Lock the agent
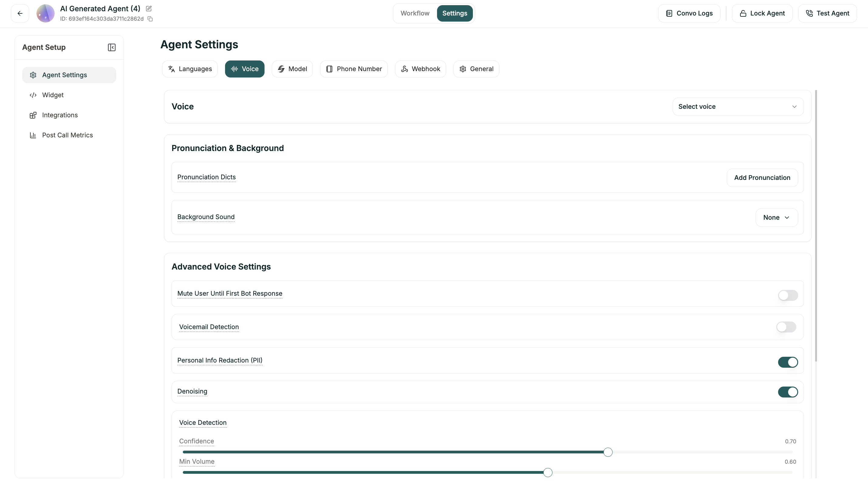The image size is (868, 485). (x=762, y=13)
